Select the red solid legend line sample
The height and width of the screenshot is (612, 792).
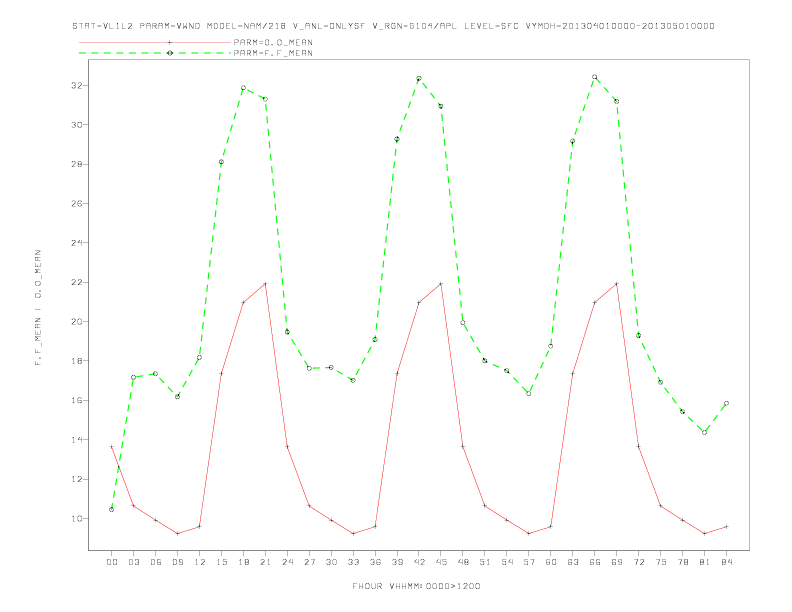pyautogui.click(x=155, y=42)
